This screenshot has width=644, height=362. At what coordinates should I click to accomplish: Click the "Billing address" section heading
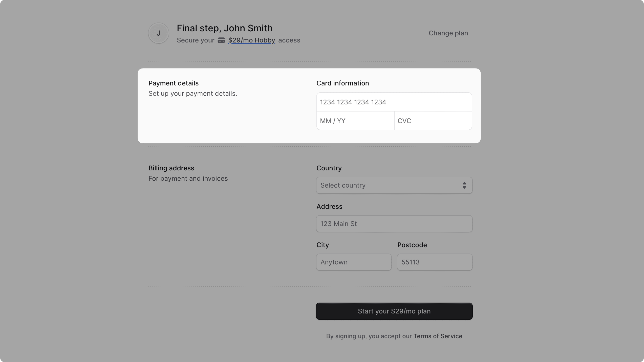[171, 168]
